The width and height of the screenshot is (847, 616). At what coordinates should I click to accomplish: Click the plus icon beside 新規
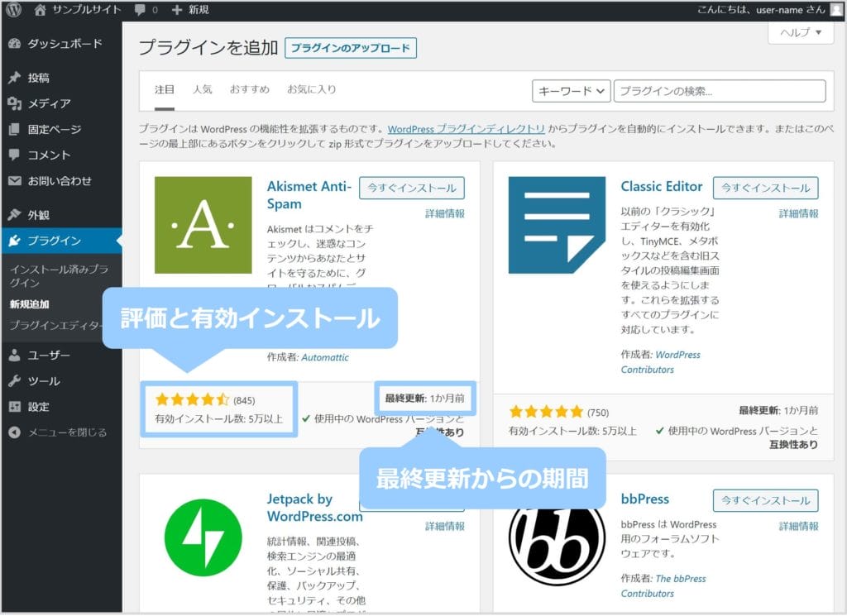(x=177, y=10)
